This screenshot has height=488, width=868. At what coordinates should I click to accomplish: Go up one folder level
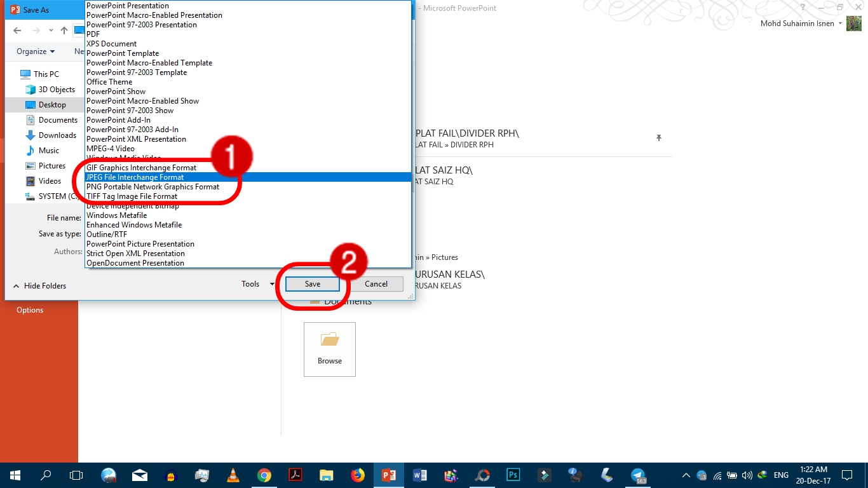64,30
